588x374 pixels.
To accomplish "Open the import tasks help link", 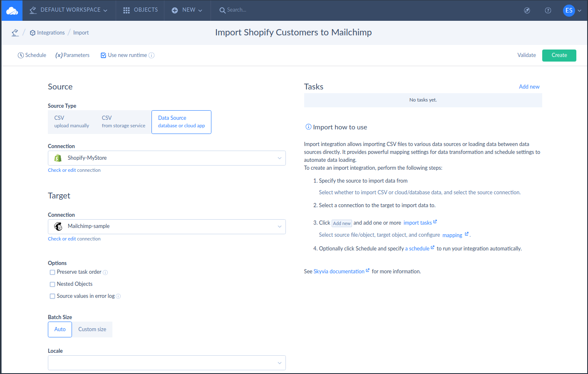I will click(x=417, y=223).
